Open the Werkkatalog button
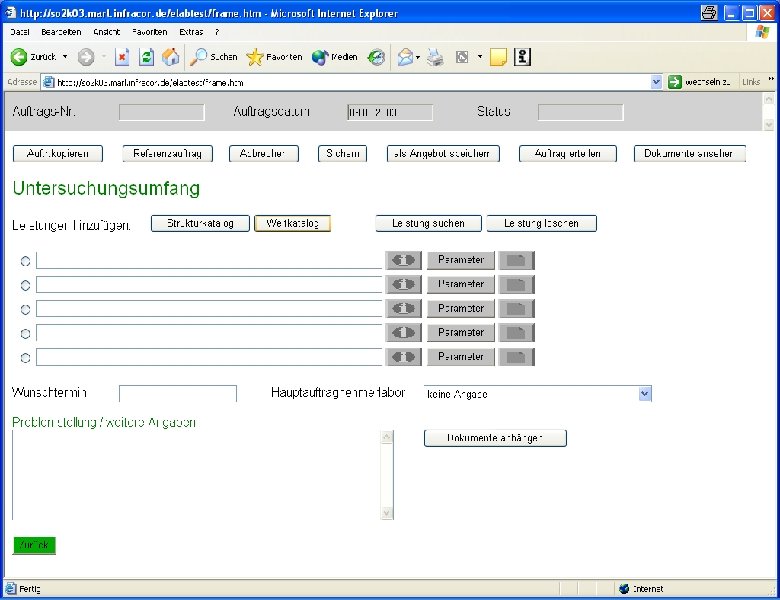The height and width of the screenshot is (600, 780). pos(292,223)
